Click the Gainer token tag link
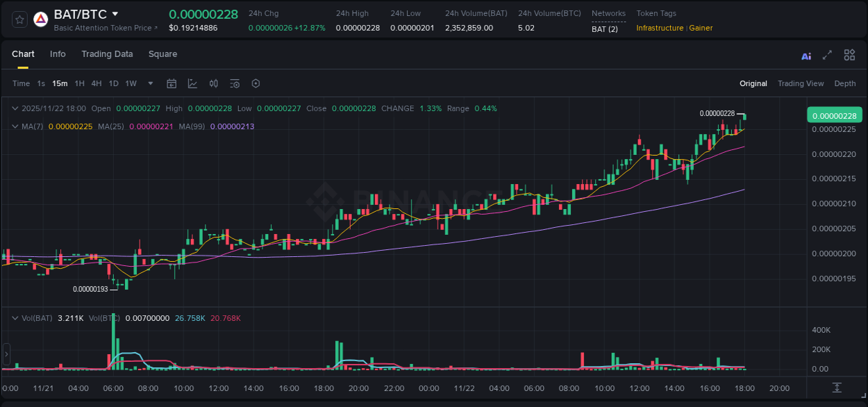This screenshot has width=868, height=407. (700, 28)
